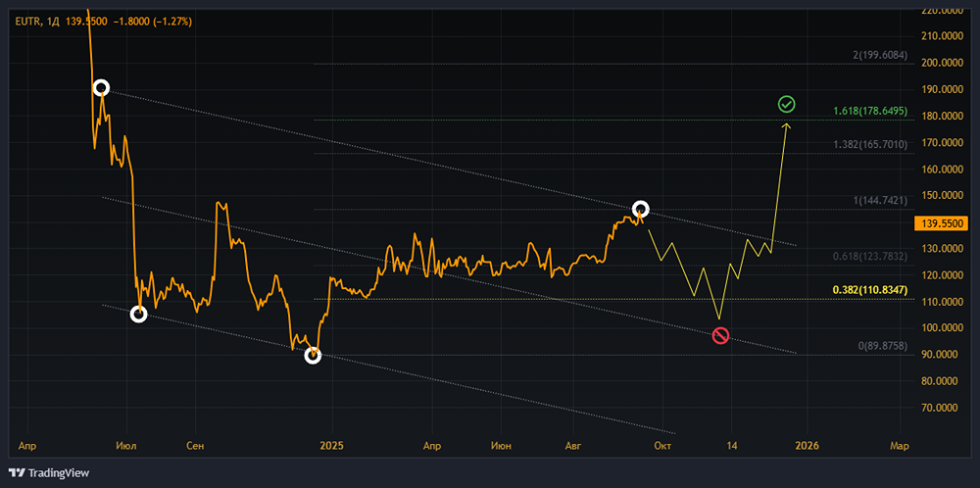
Task: Click the red prohibition sign icon
Action: click(720, 335)
